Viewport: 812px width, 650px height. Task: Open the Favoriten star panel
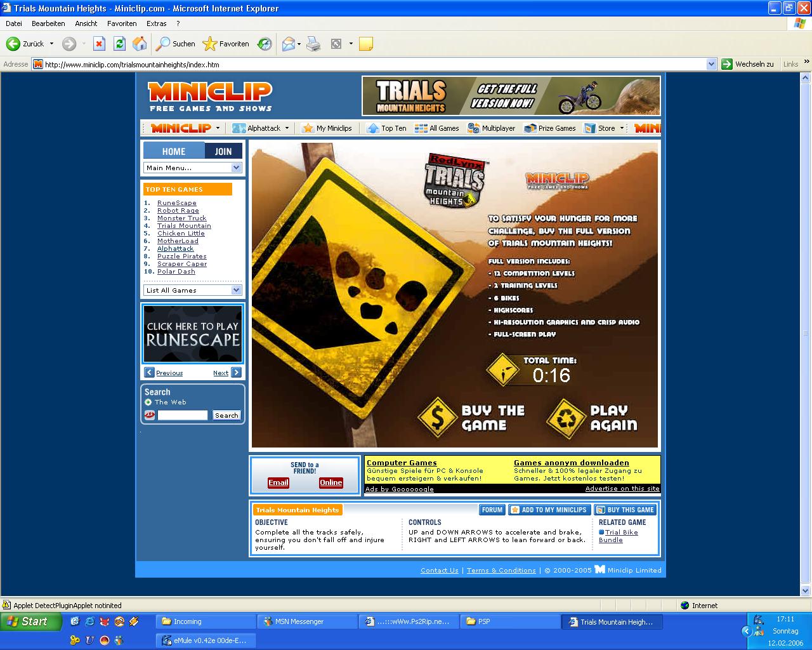pos(225,44)
